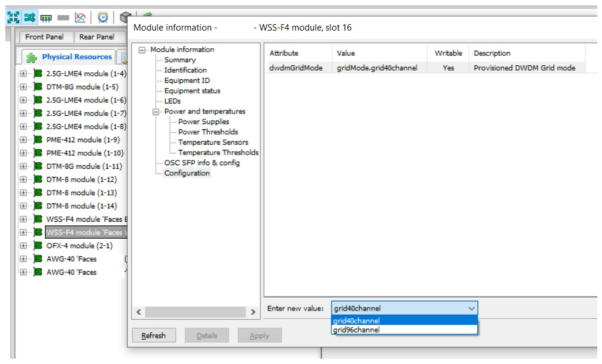Select the Summary tree item
Screen dimensions: 602x364
[180, 60]
